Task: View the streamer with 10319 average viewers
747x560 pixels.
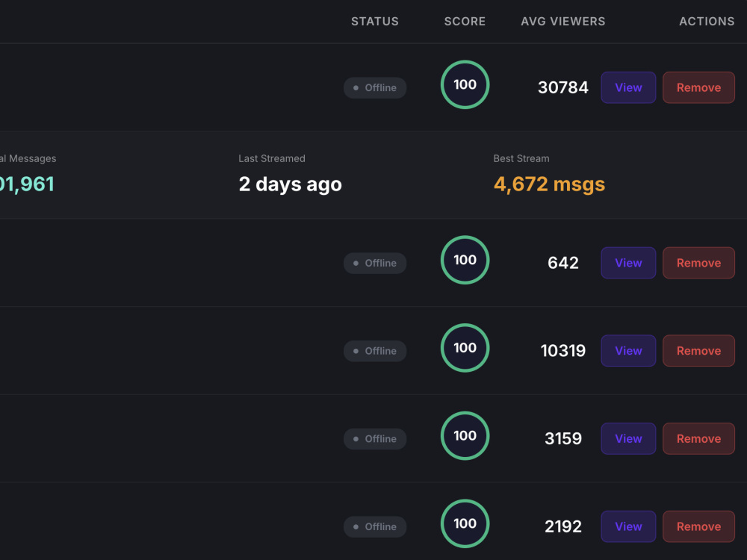Action: [x=628, y=350]
